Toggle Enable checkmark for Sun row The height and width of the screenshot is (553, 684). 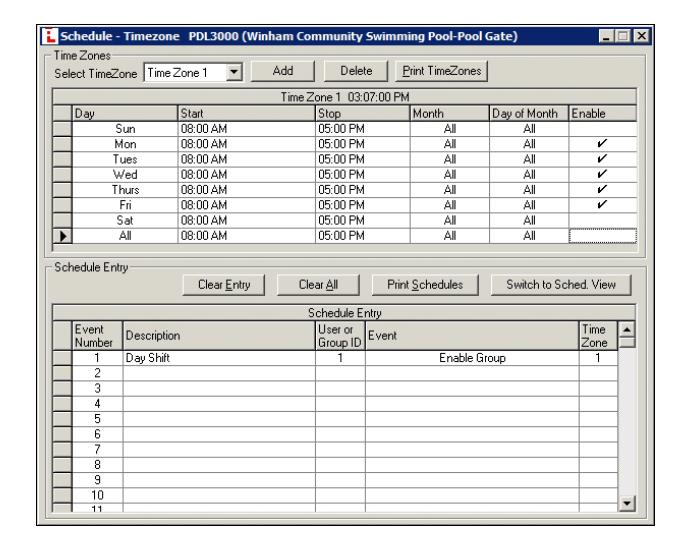click(602, 129)
